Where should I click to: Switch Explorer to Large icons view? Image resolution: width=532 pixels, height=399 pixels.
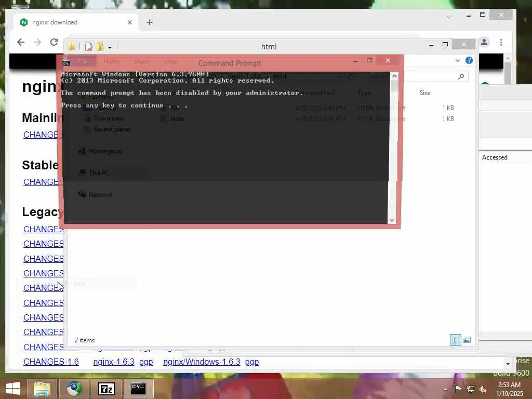[467, 340]
